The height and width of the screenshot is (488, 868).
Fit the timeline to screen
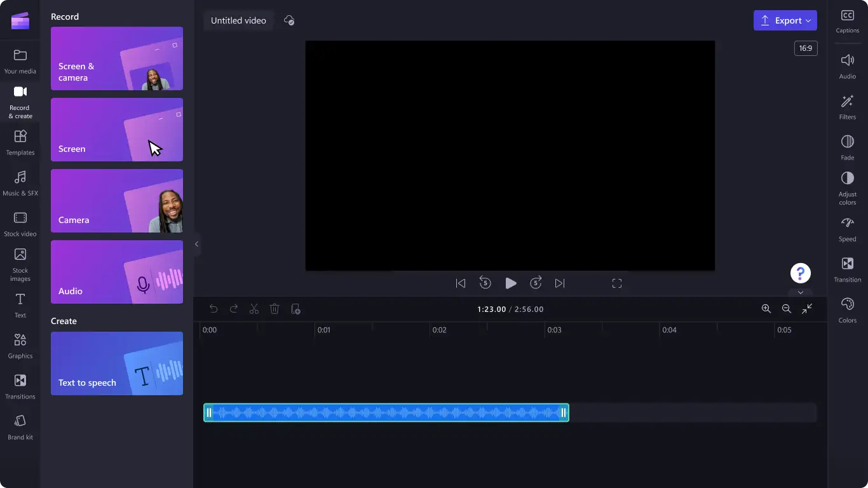pyautogui.click(x=807, y=309)
